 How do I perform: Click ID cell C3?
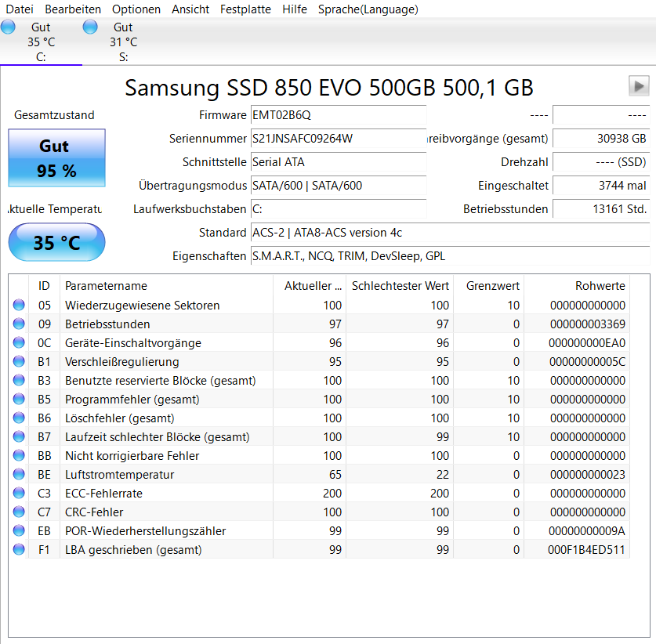point(45,494)
